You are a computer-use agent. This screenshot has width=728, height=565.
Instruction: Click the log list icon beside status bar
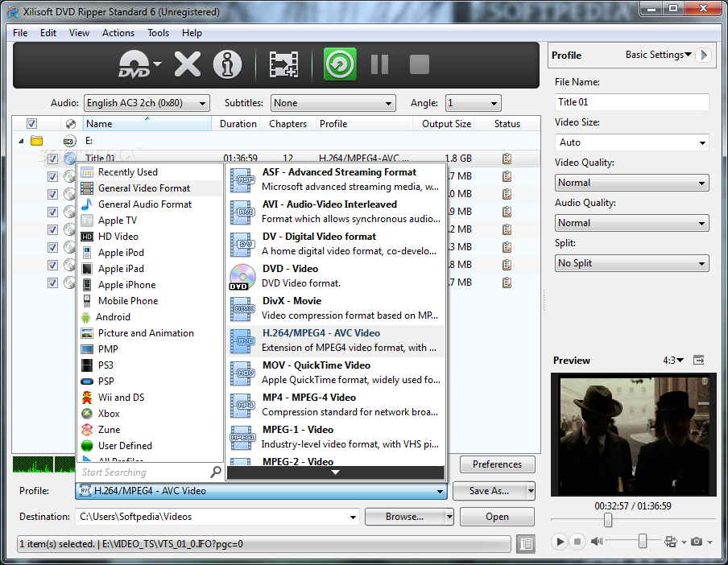tap(526, 543)
